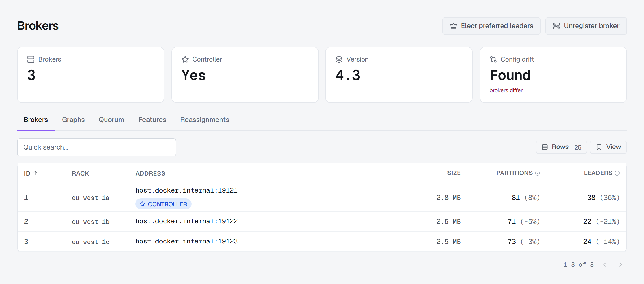
Task: Click the Config drift compare icon
Action: [x=493, y=59]
